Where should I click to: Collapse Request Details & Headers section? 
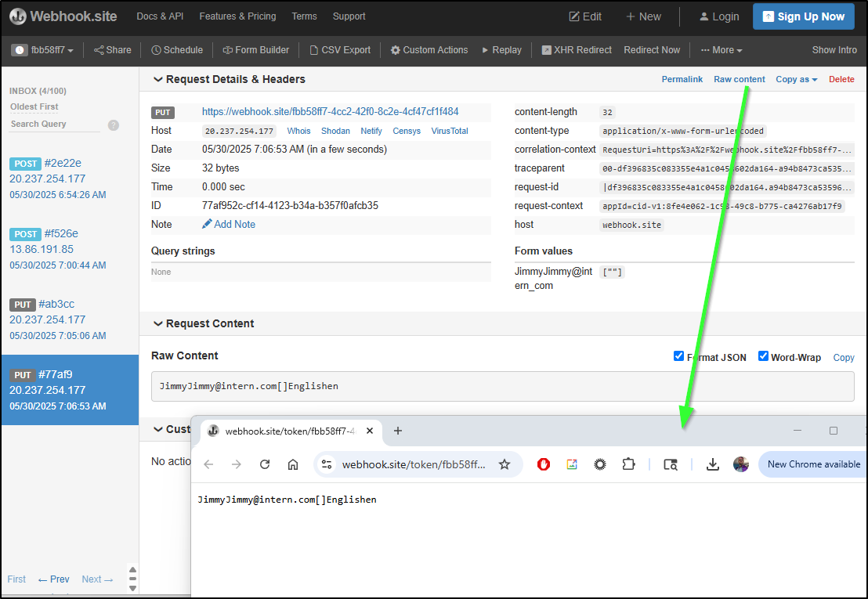tap(230, 79)
